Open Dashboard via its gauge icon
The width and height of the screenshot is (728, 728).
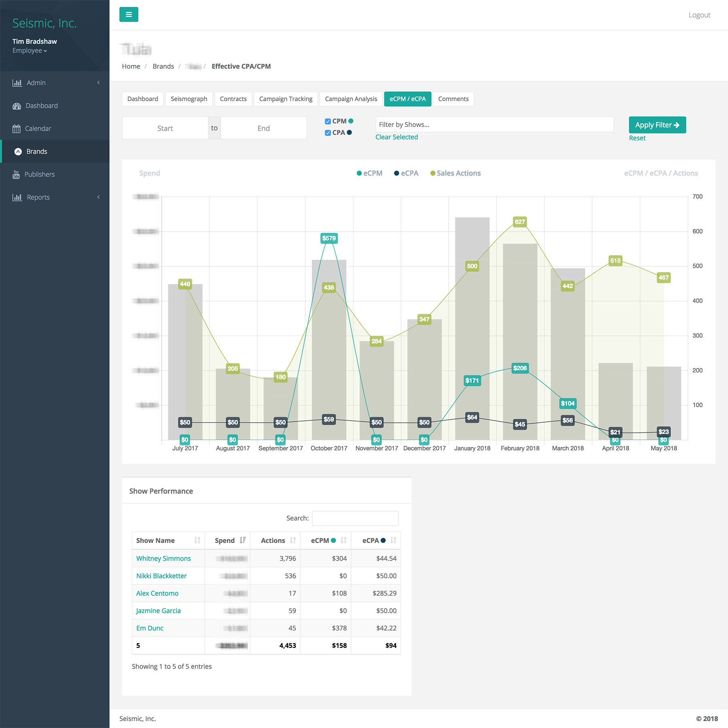tap(17, 106)
